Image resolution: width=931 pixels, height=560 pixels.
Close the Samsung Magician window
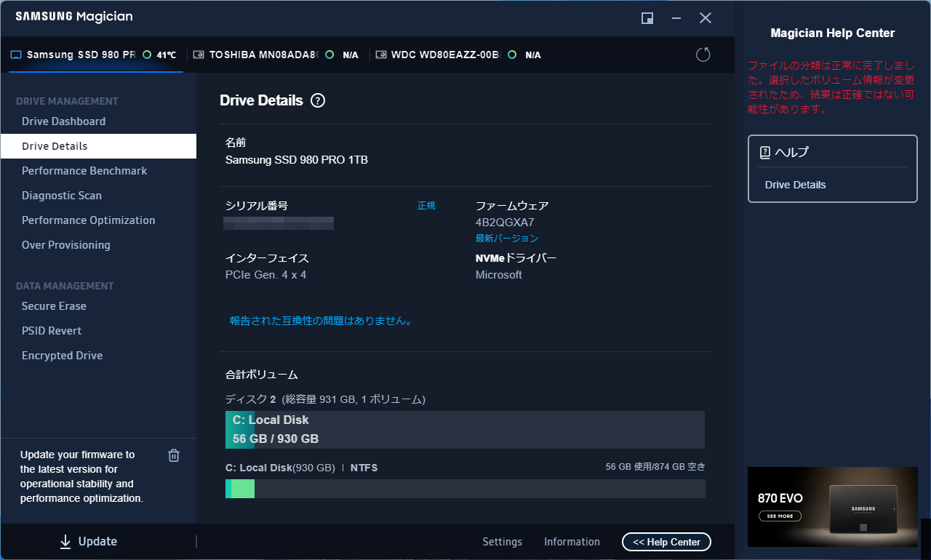pos(706,18)
